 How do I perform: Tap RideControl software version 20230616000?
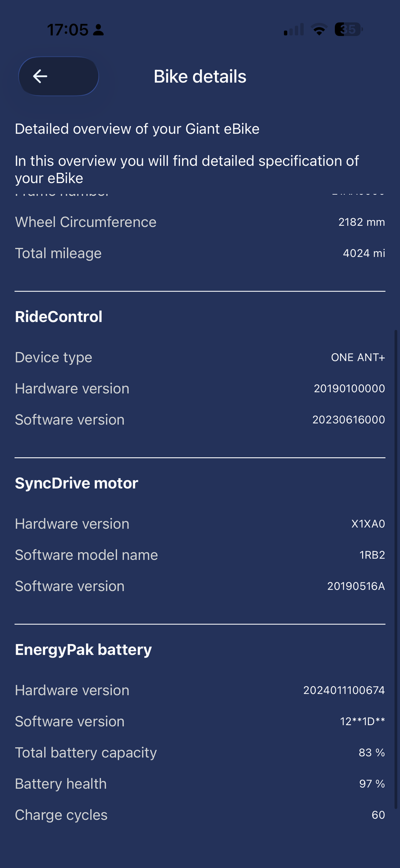point(349,420)
